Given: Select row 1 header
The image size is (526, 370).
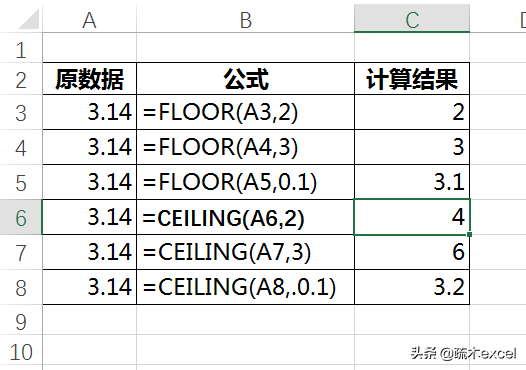Looking at the screenshot, I should click(21, 48).
